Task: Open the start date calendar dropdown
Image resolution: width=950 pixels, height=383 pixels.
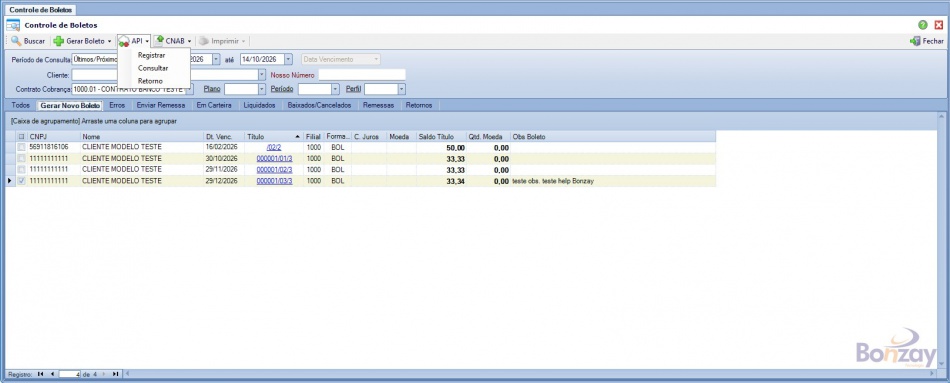Action: coord(216,59)
